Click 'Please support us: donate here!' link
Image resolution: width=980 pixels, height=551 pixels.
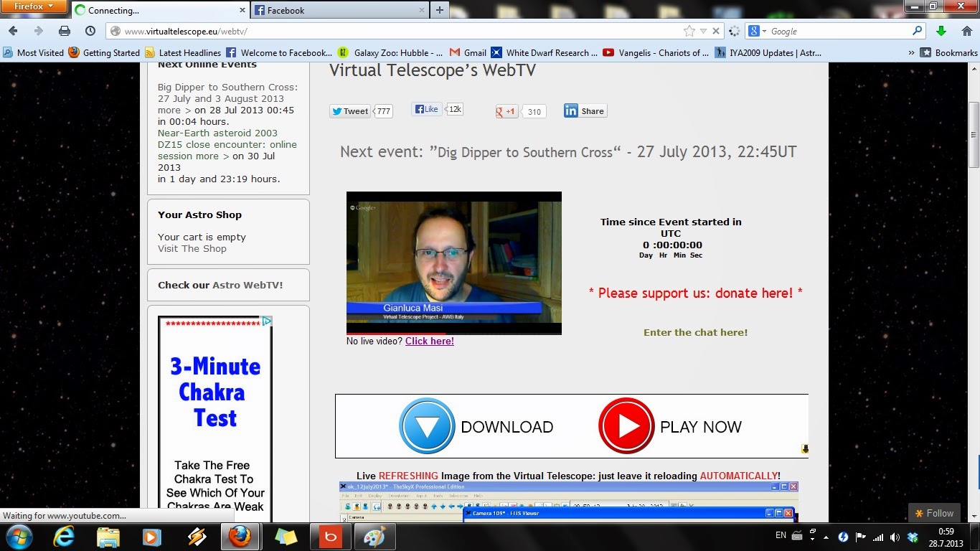click(695, 293)
